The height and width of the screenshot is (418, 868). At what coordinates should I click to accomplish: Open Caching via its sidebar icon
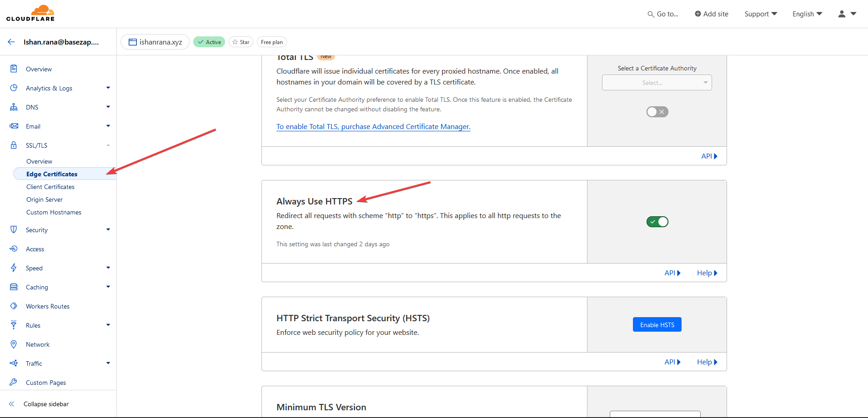click(14, 287)
